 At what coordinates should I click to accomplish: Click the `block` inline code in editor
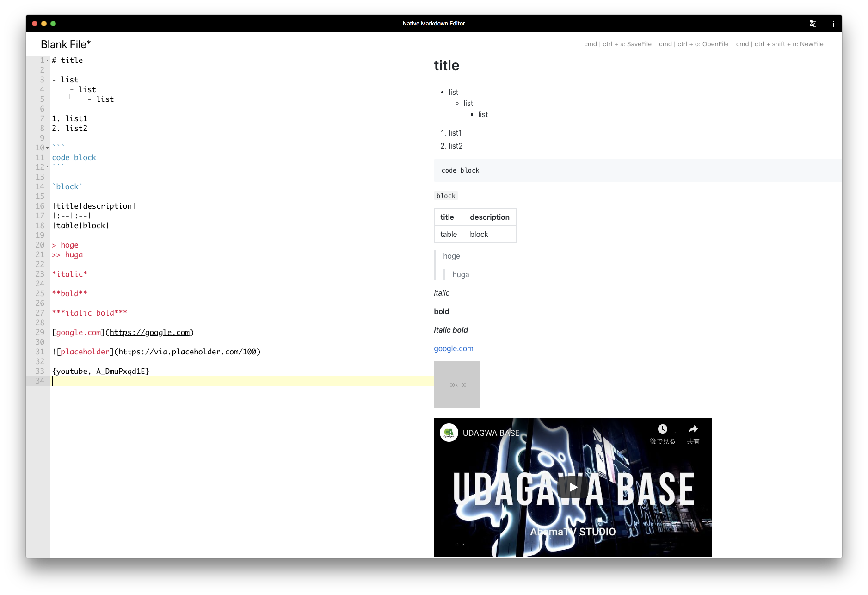click(x=68, y=186)
